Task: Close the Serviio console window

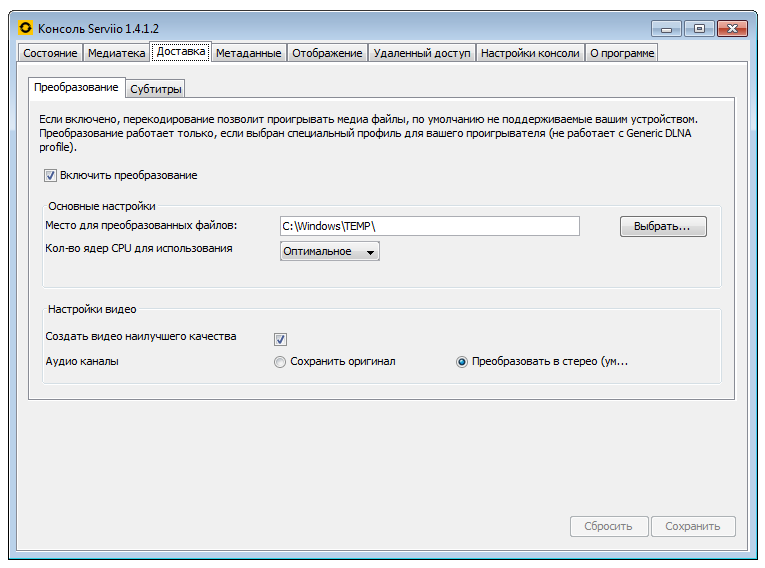Action: pyautogui.click(x=732, y=29)
